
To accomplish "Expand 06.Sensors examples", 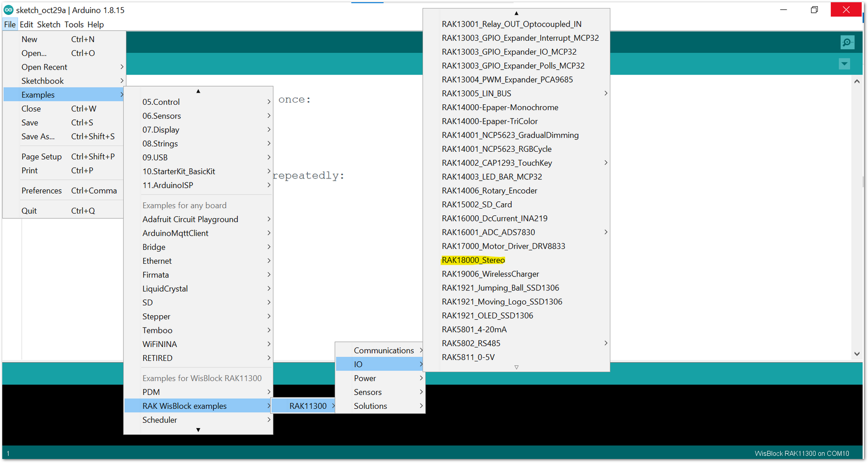I will (198, 116).
